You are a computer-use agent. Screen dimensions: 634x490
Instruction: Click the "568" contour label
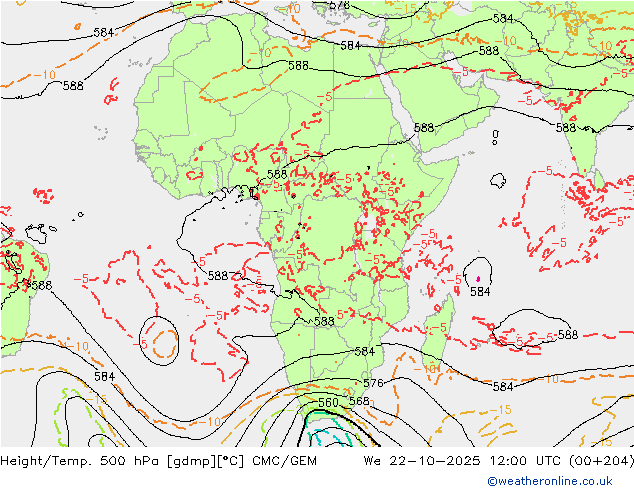[x=359, y=401]
